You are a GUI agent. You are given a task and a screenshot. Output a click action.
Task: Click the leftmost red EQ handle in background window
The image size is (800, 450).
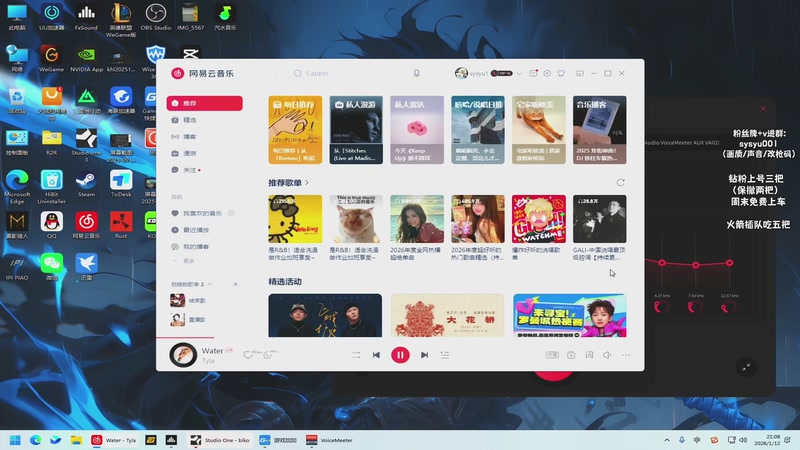point(662,263)
